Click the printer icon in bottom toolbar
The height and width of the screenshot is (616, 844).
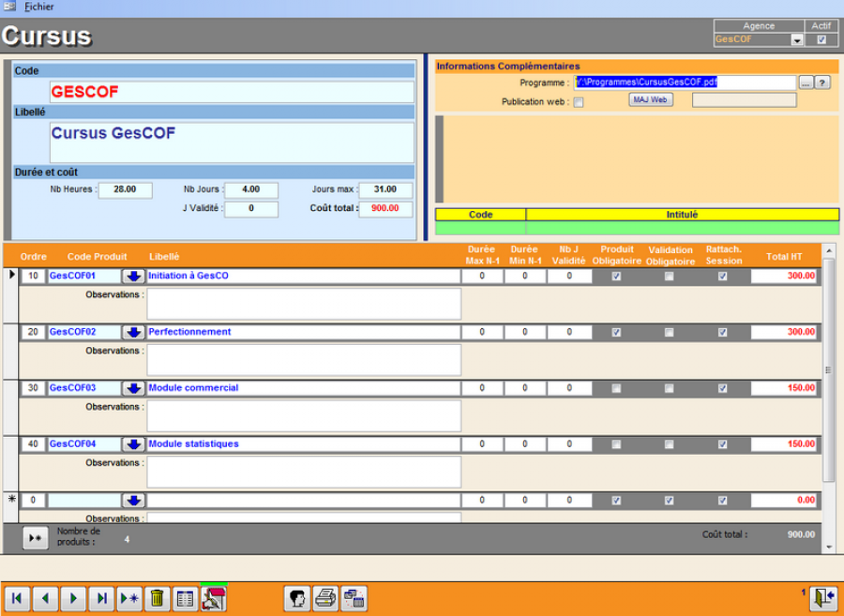click(325, 597)
